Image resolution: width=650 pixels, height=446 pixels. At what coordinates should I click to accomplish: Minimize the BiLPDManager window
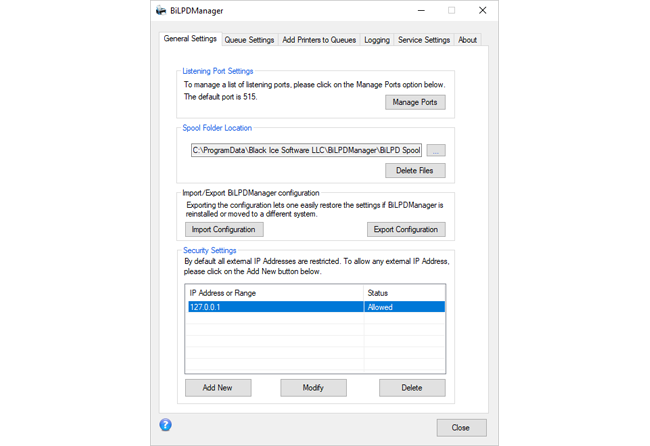pyautogui.click(x=421, y=10)
